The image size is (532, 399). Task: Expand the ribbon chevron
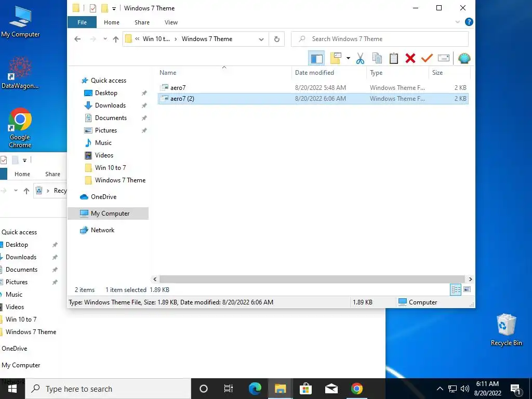point(457,22)
